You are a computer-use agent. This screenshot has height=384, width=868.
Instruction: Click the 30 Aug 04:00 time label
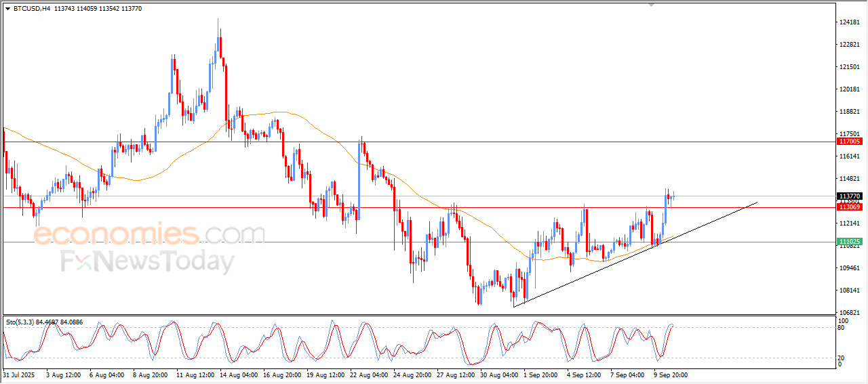[499, 375]
